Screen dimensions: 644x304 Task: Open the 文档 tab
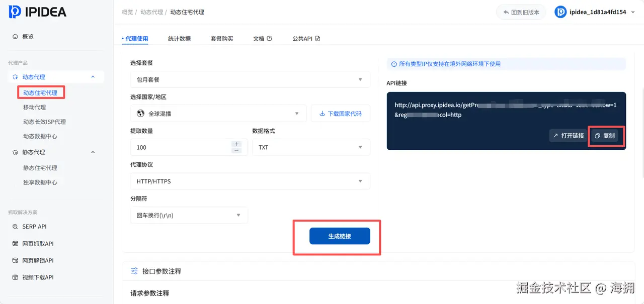[263, 39]
